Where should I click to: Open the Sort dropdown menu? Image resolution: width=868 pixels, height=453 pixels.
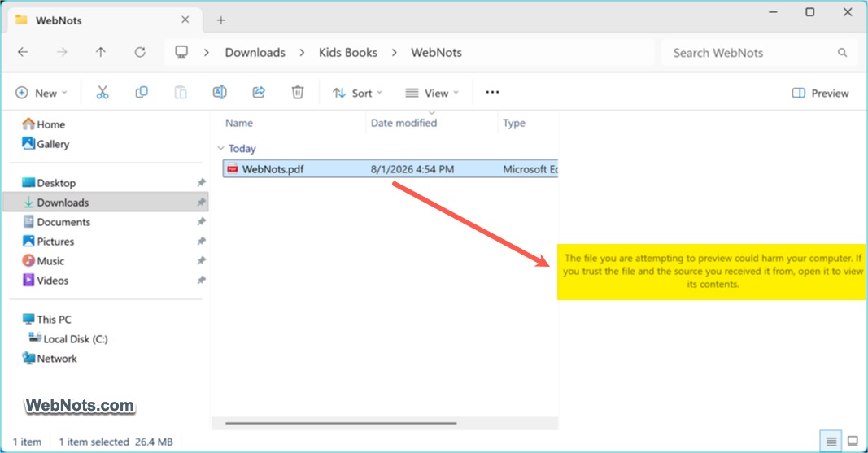point(357,93)
